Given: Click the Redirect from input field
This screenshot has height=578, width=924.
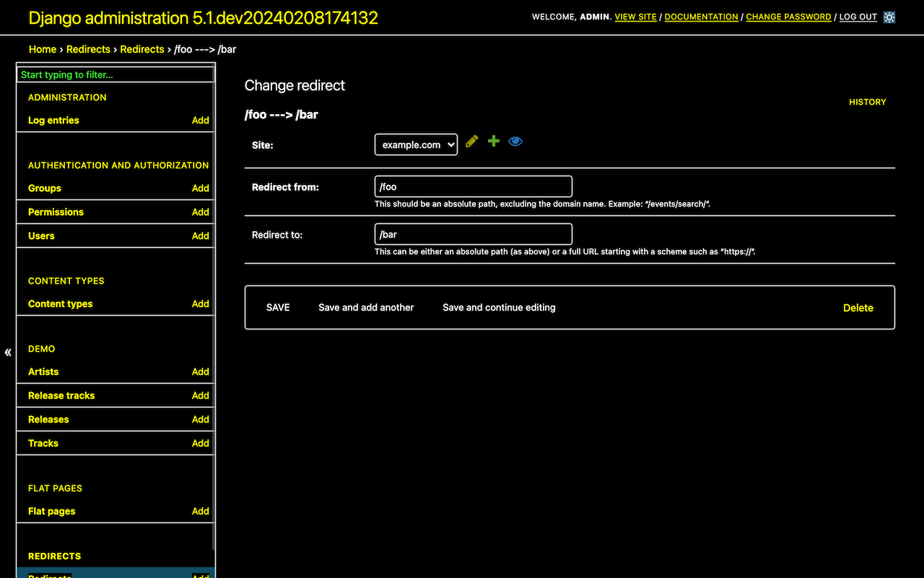Looking at the screenshot, I should tap(474, 186).
